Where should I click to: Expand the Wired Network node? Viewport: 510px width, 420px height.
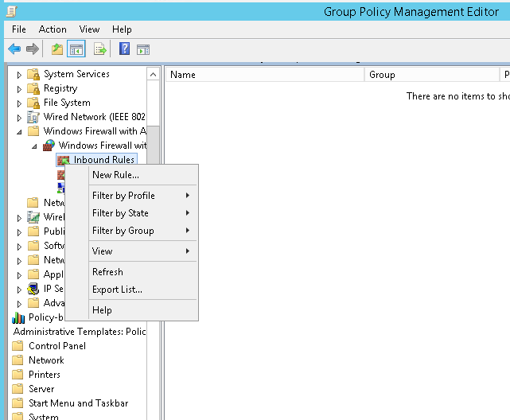click(19, 118)
